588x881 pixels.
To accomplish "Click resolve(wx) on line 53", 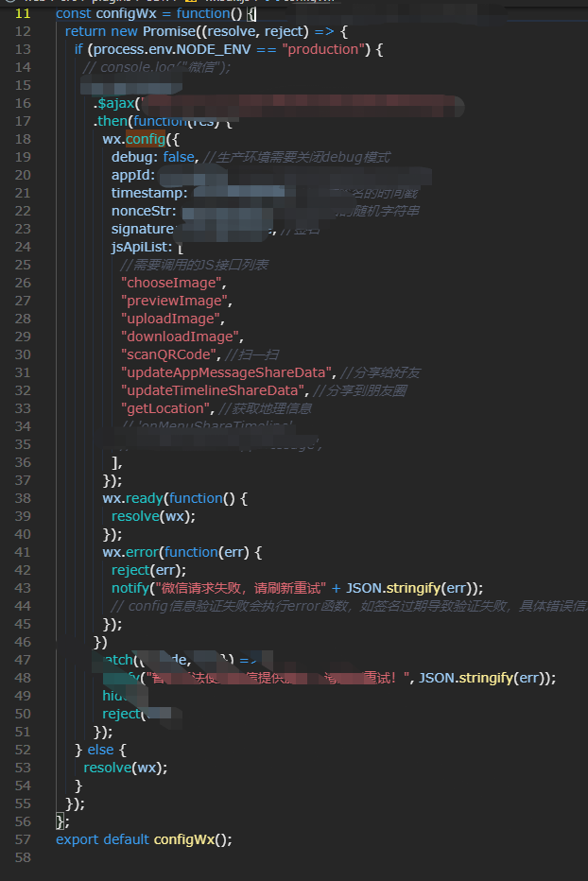I will 124,769.
